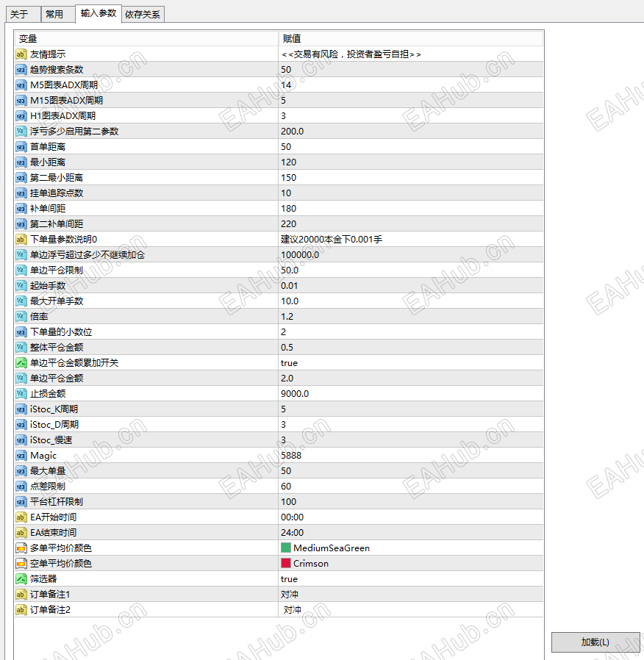644x660 pixels.
Task: Click the integer icon beside 首单距离
Action: [x=21, y=147]
